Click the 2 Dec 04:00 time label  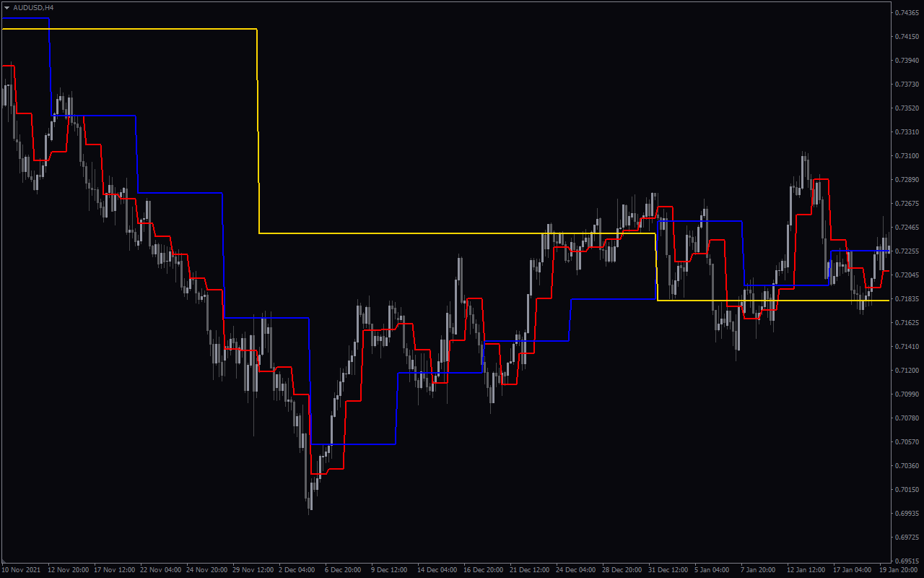pyautogui.click(x=297, y=570)
